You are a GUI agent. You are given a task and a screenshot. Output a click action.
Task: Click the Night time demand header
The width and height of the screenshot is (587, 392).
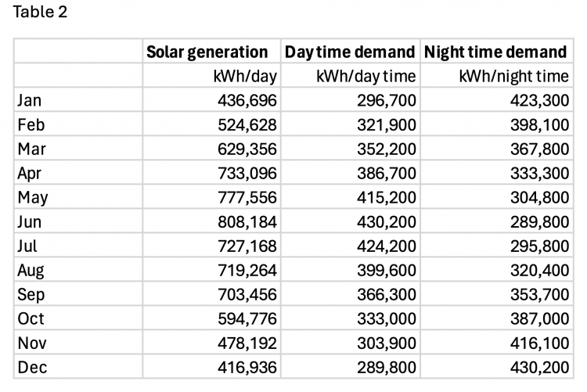tap(495, 52)
